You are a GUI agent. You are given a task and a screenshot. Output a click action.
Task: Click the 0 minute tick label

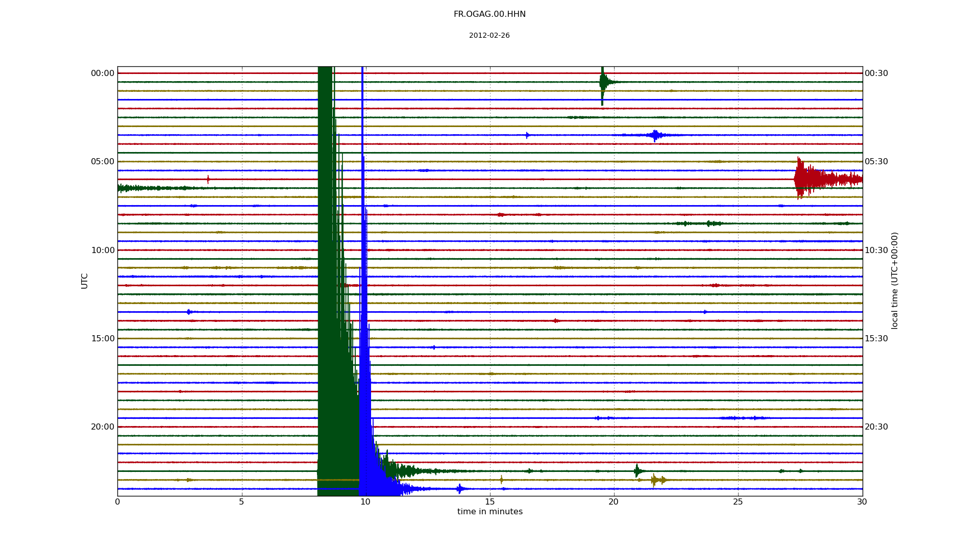point(117,502)
